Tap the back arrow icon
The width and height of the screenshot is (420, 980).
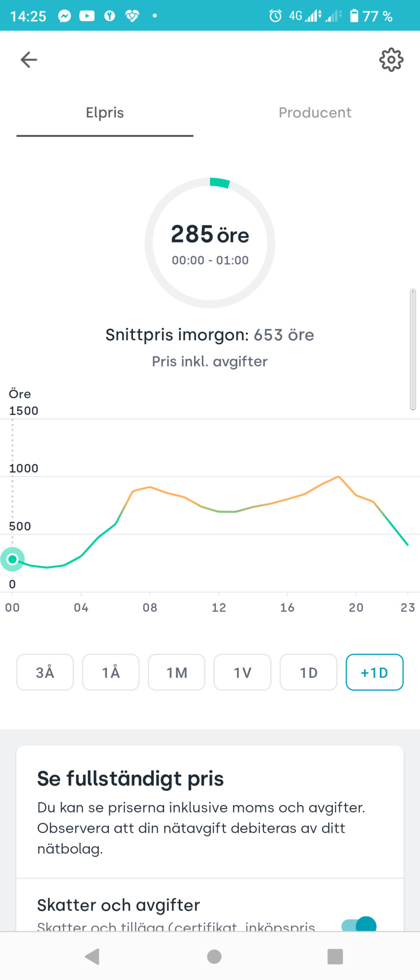pyautogui.click(x=29, y=60)
